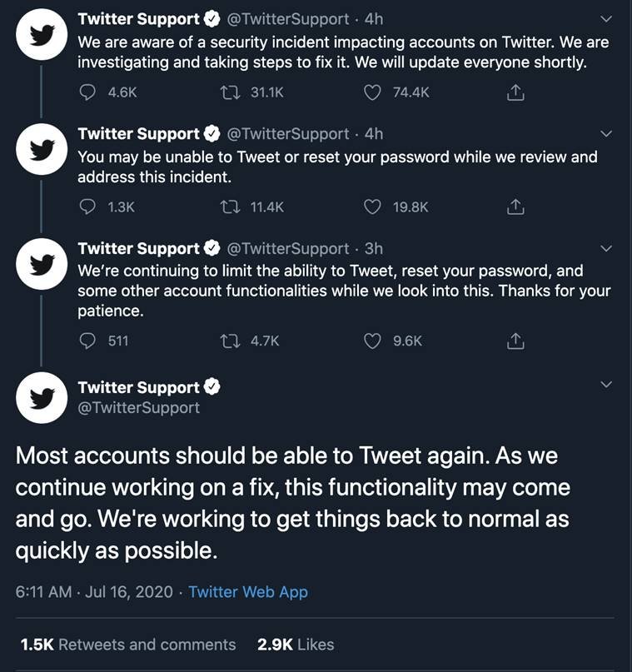Open Twitter Support avatar on main tweet
632x672 pixels.
pos(42,398)
